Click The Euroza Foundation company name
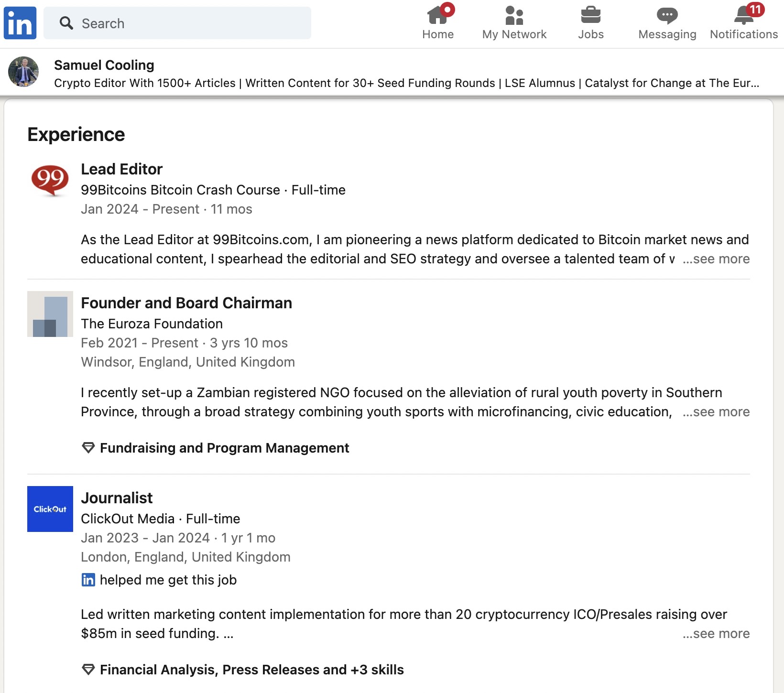Screen dimensions: 784x693 pyautogui.click(x=152, y=324)
